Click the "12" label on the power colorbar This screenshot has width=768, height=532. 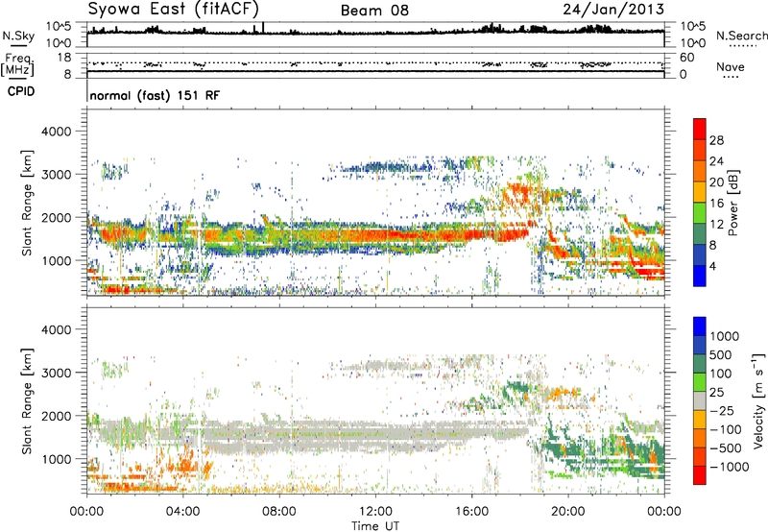pyautogui.click(x=716, y=225)
